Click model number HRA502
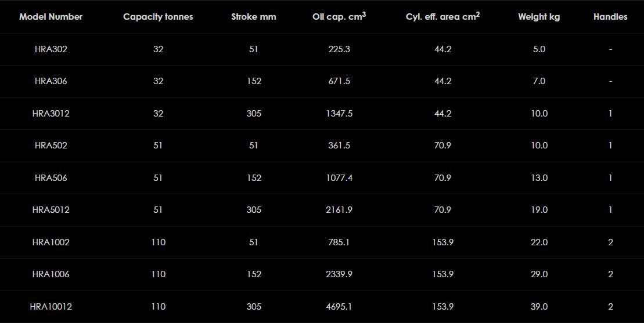This screenshot has height=323, width=644. point(51,146)
